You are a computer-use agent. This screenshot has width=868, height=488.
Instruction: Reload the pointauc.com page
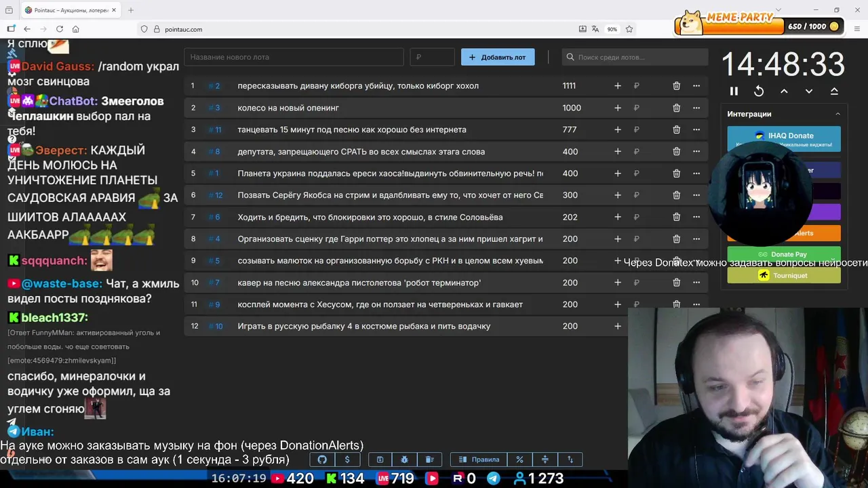60,29
